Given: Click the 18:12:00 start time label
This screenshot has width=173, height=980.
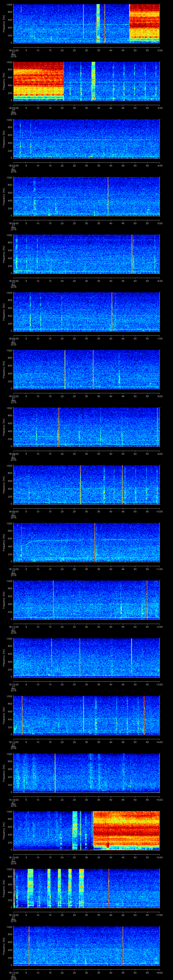Looking at the screenshot, I should click(13, 684).
